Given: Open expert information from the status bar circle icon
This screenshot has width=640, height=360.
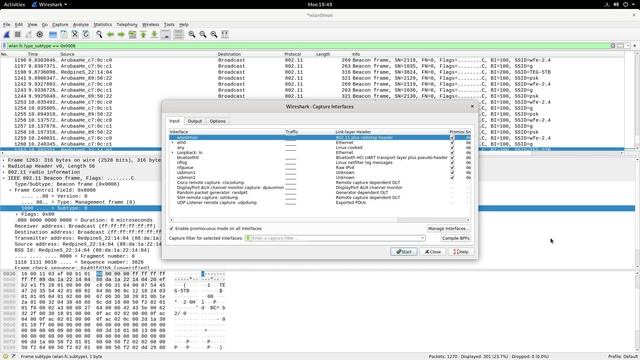Looking at the screenshot, I should 5,356.
